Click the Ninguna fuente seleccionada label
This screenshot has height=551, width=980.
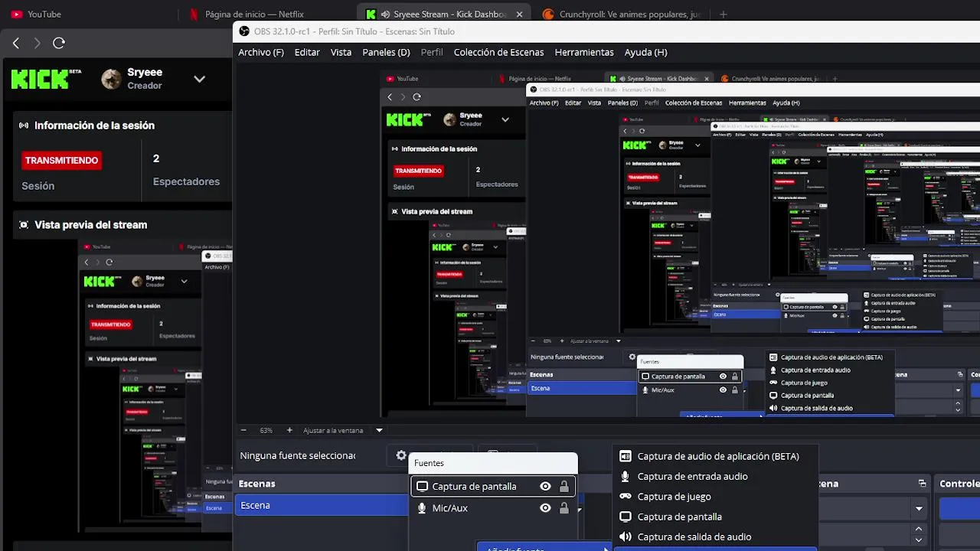(x=298, y=455)
